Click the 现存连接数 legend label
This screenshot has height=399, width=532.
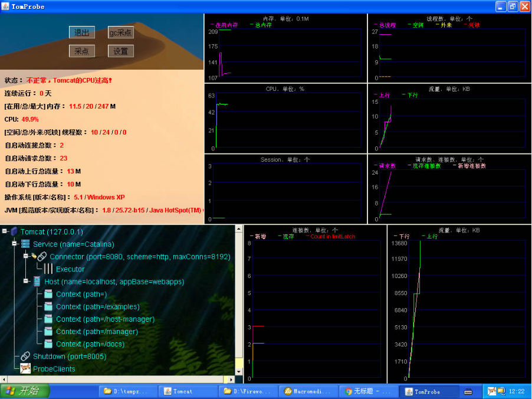[x=426, y=166]
